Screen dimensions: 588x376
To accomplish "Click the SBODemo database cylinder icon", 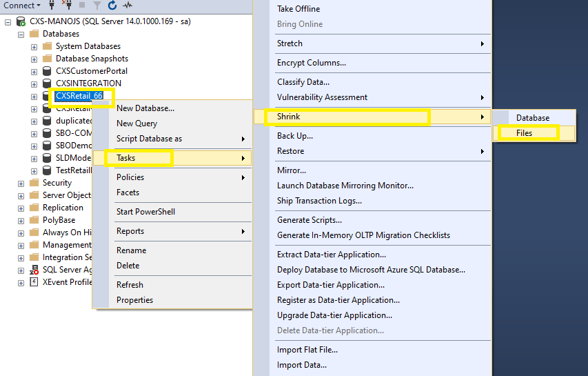I will [47, 145].
